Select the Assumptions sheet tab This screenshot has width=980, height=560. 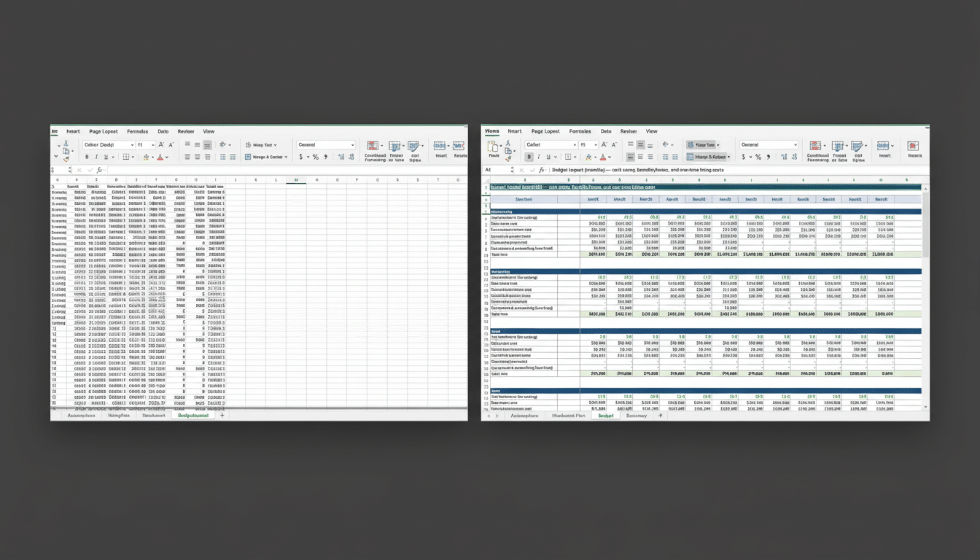(x=524, y=416)
